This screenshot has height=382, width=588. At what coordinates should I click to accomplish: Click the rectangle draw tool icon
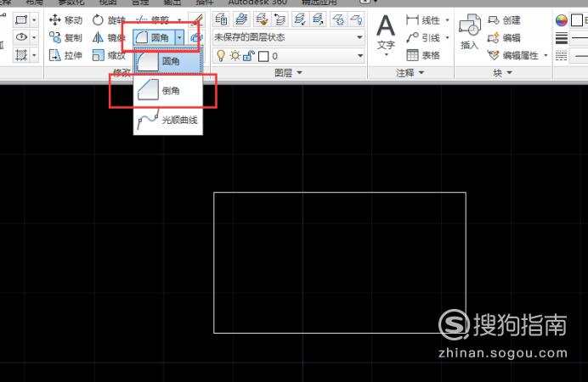(x=21, y=20)
